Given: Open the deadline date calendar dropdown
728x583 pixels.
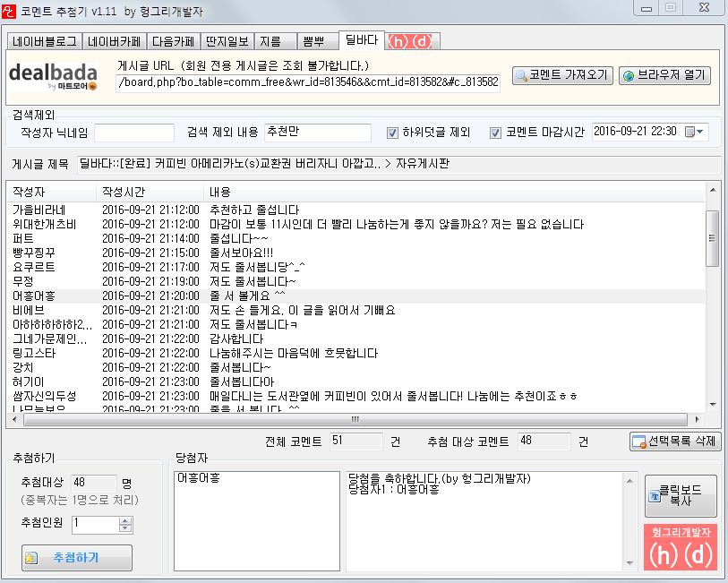Looking at the screenshot, I should coord(695,133).
